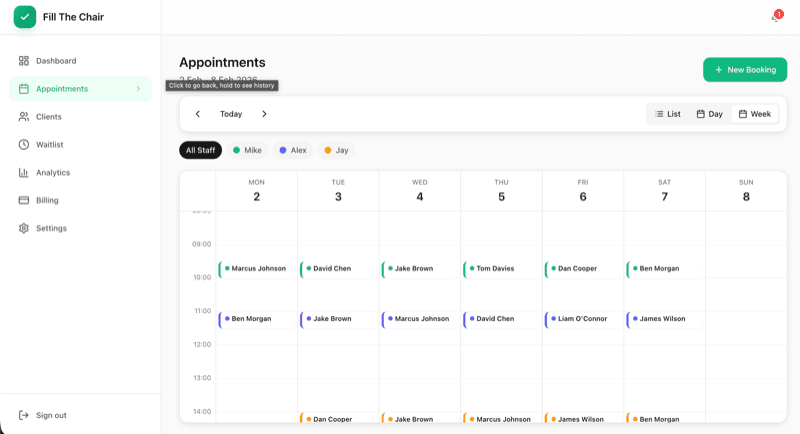Expand the Appointments sidebar chevron
800x434 pixels.
tap(138, 89)
